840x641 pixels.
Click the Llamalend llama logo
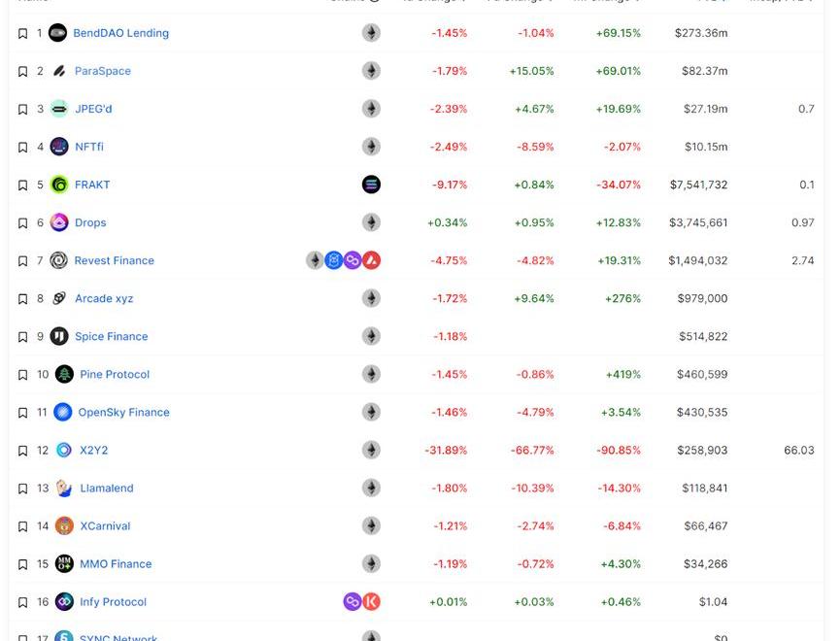point(64,489)
